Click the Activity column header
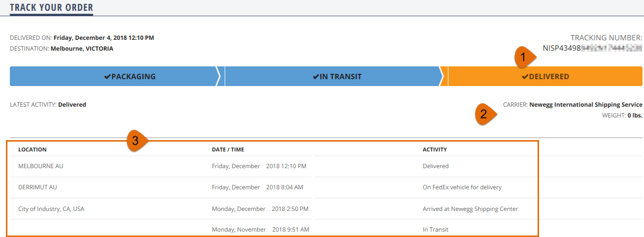The image size is (644, 237). tap(435, 149)
